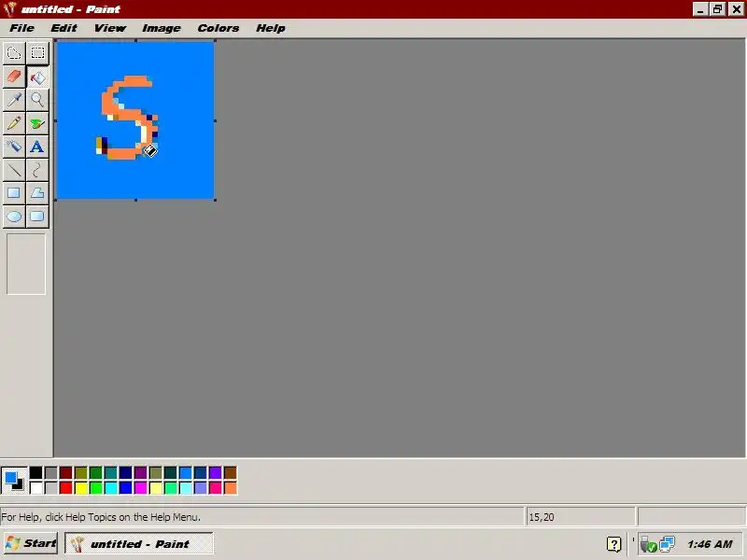Click the tool options box below the toolbox

coord(26,264)
